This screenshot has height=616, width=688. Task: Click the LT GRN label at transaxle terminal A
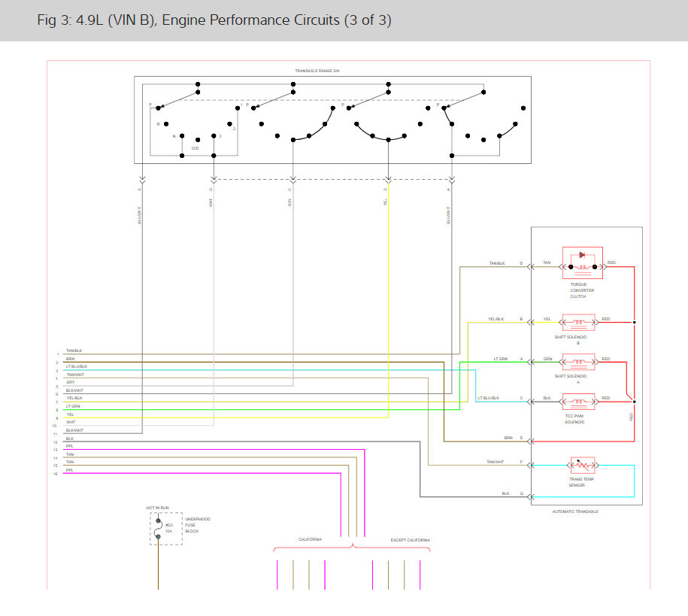(x=501, y=360)
